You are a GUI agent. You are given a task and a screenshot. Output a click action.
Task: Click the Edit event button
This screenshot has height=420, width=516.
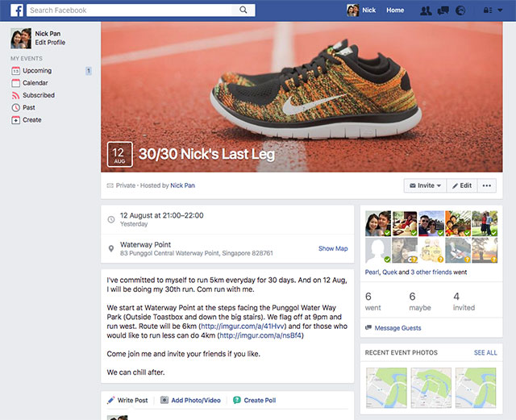pyautogui.click(x=462, y=185)
